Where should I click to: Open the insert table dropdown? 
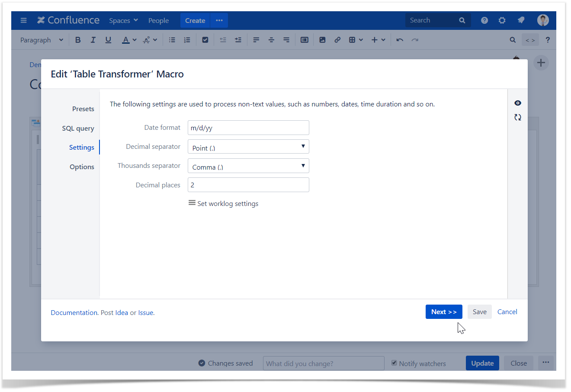(356, 40)
